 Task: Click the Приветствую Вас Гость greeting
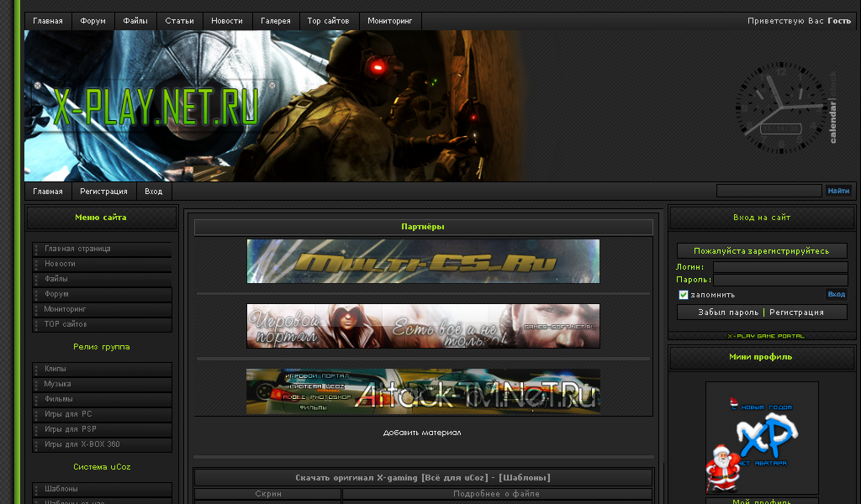click(799, 21)
